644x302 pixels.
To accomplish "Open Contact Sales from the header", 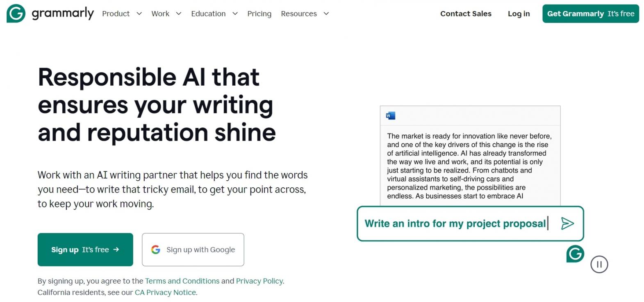I will (x=466, y=14).
